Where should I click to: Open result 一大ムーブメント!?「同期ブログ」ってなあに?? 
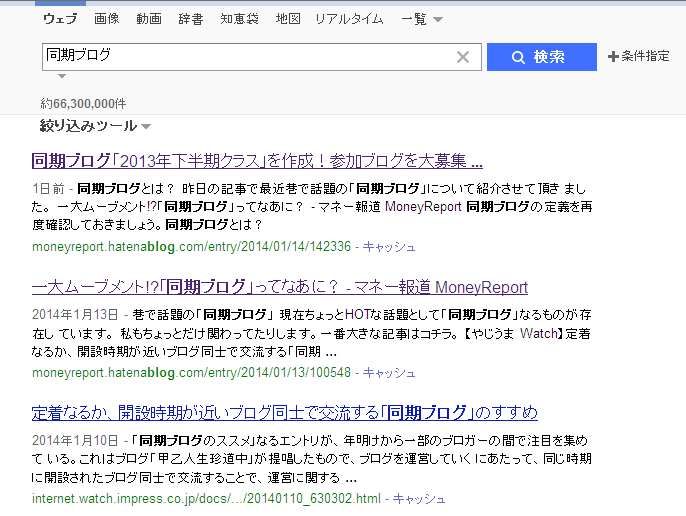pyautogui.click(x=280, y=287)
